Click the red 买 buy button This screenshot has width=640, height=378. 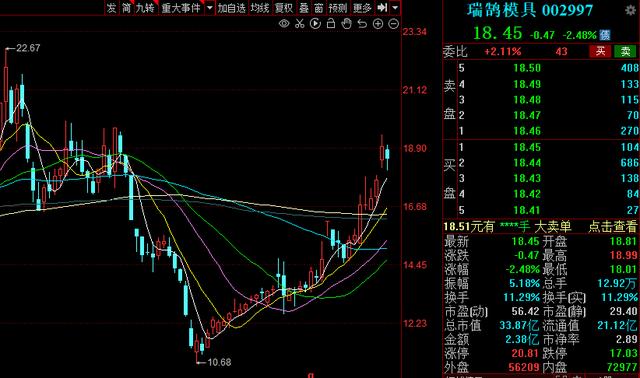600,51
